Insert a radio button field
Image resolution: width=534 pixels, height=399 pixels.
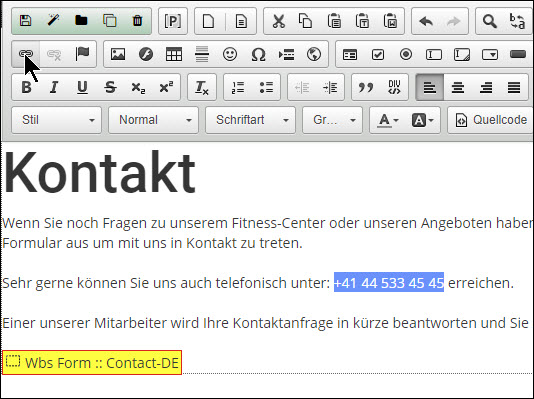click(x=406, y=54)
